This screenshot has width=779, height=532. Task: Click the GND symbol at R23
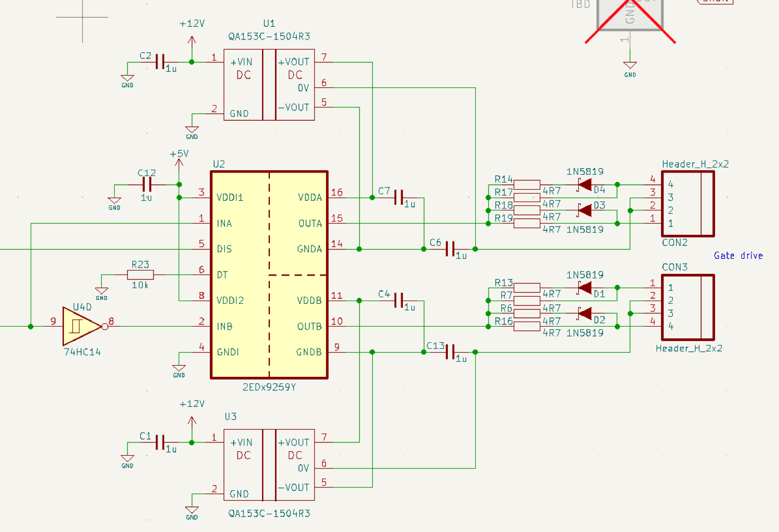click(101, 293)
